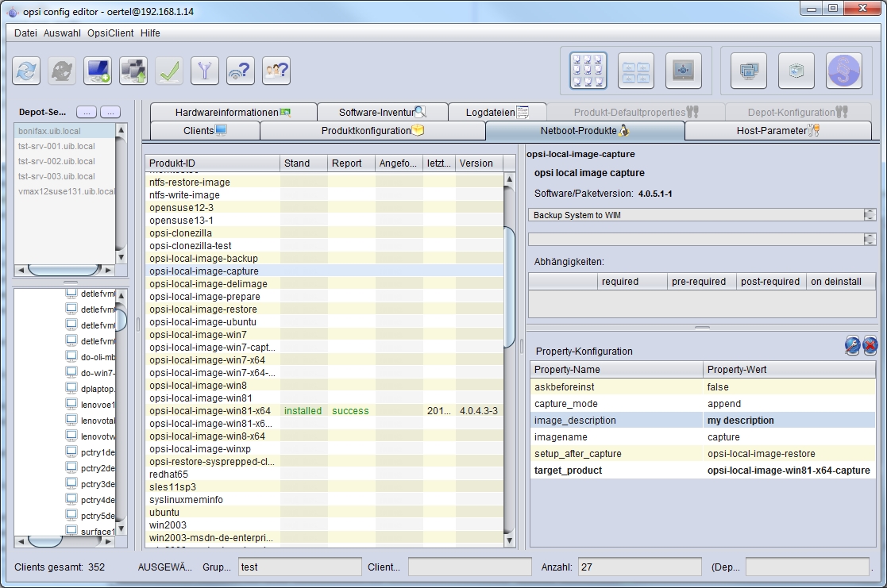Select the pctry1de client in tree
This screenshot has height=588, width=887.
click(91, 452)
